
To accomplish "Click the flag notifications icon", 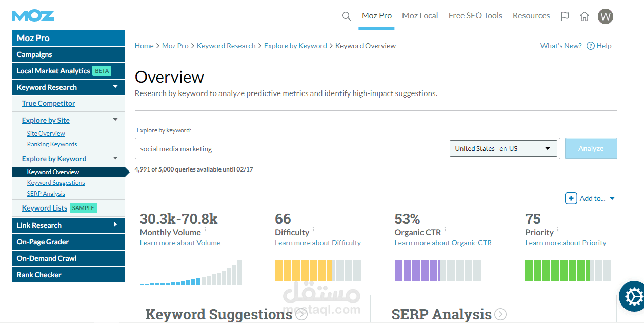I will 565,16.
